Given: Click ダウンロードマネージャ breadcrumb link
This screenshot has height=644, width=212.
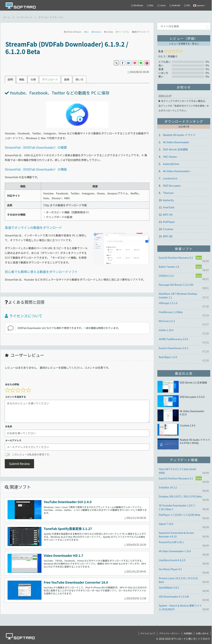Looking at the screenshot, I should 51,17.
